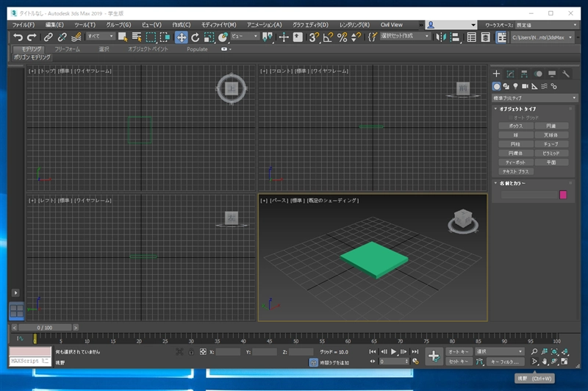This screenshot has height=391, width=588.
Task: Toggle Spinner Snap in the toolbar
Action: (356, 37)
